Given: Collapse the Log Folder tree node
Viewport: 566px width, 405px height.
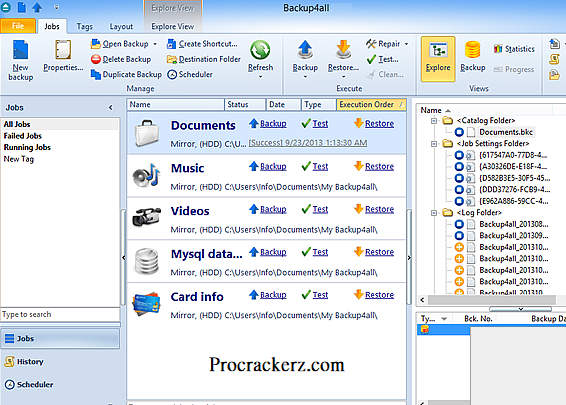Looking at the screenshot, I should (434, 213).
